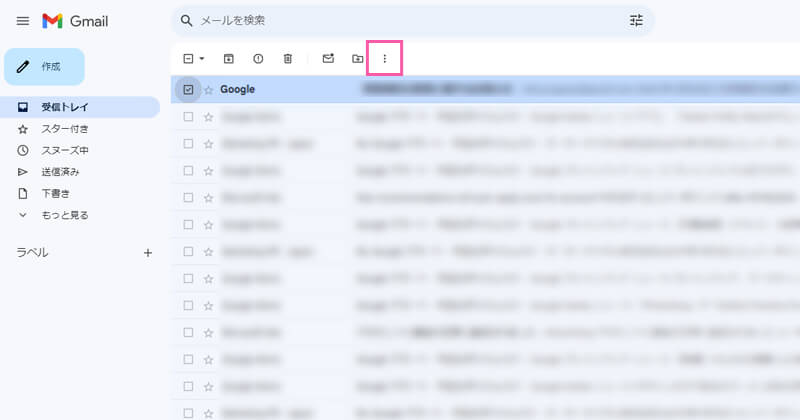Open the move-to folder icon

pos(357,59)
